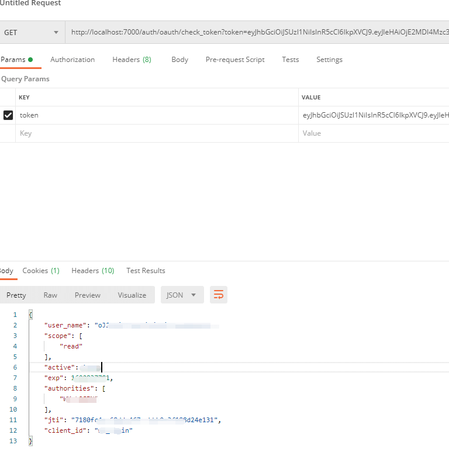Go to the Tests tab

pos(290,60)
